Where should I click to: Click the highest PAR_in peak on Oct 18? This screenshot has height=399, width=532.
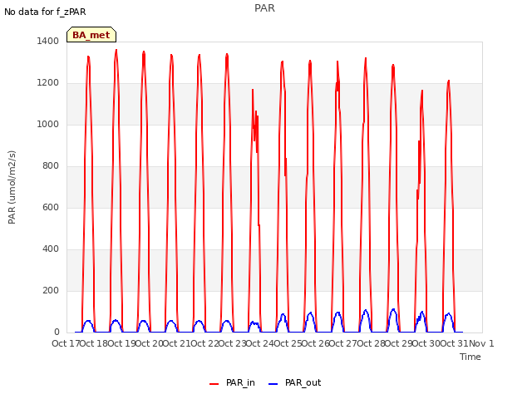116,51
